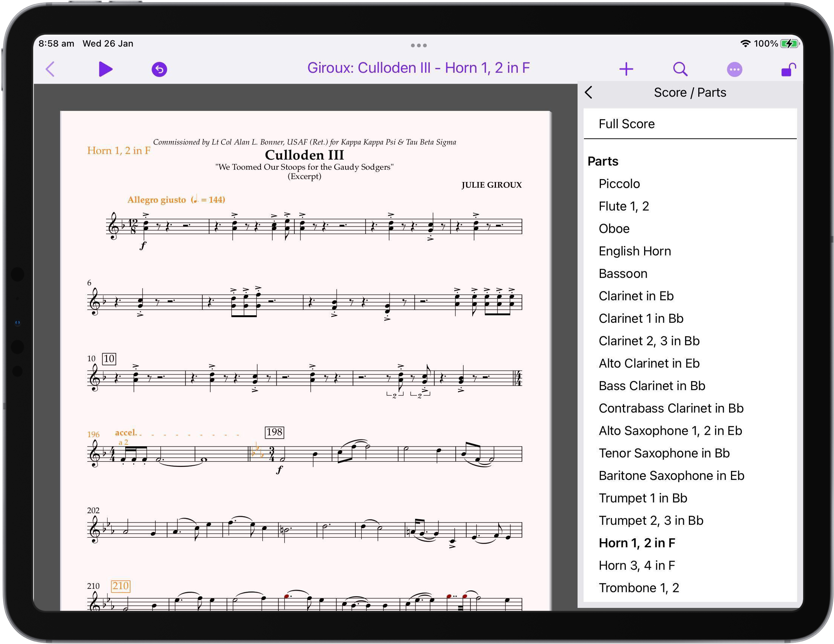The width and height of the screenshot is (834, 644).
Task: Click the document title Giroux: Culloden III
Action: click(418, 68)
